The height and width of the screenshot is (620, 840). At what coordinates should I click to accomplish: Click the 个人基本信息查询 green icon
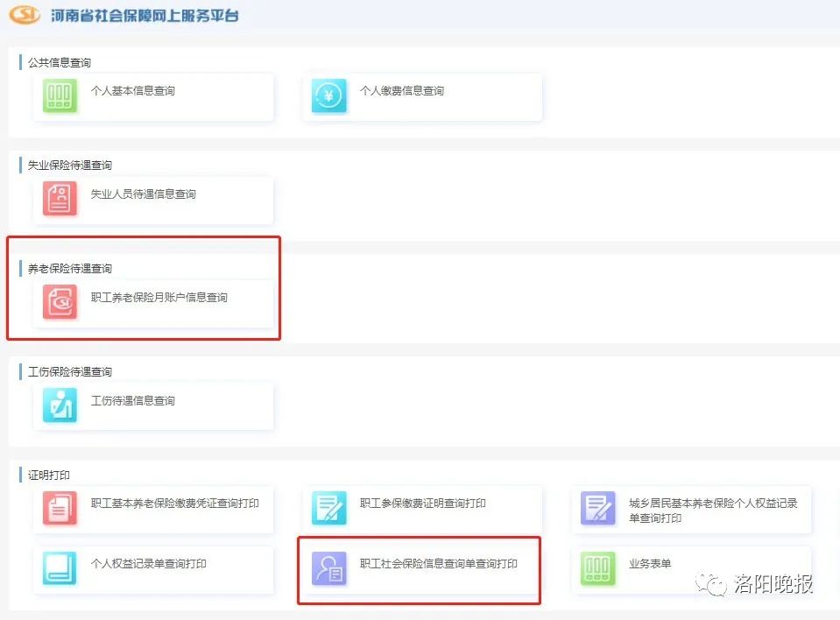[60, 95]
